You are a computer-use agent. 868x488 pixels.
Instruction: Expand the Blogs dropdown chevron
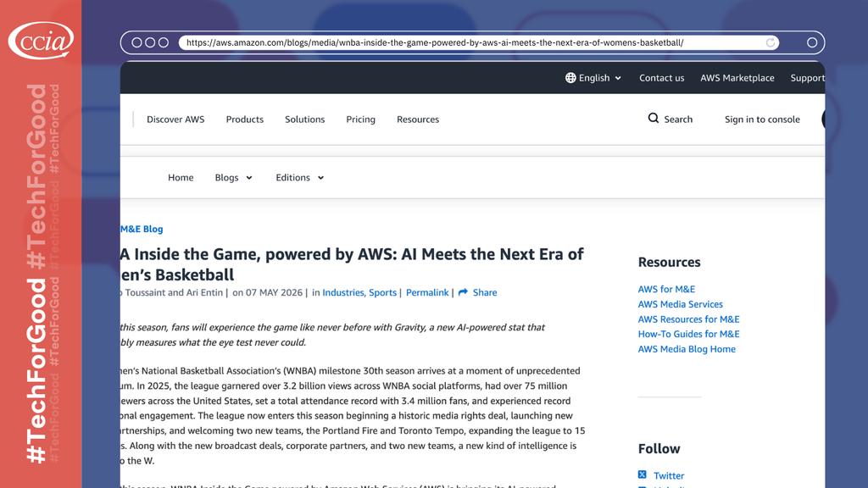[x=249, y=178]
